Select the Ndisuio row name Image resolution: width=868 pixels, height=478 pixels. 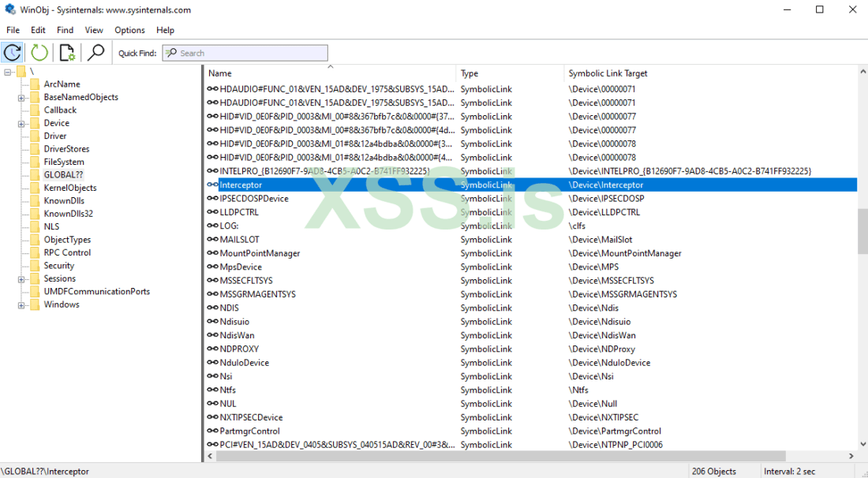(x=234, y=322)
